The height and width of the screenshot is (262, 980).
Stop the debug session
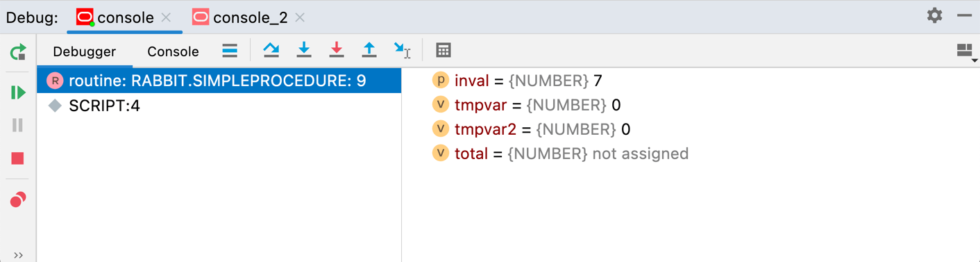[x=18, y=158]
